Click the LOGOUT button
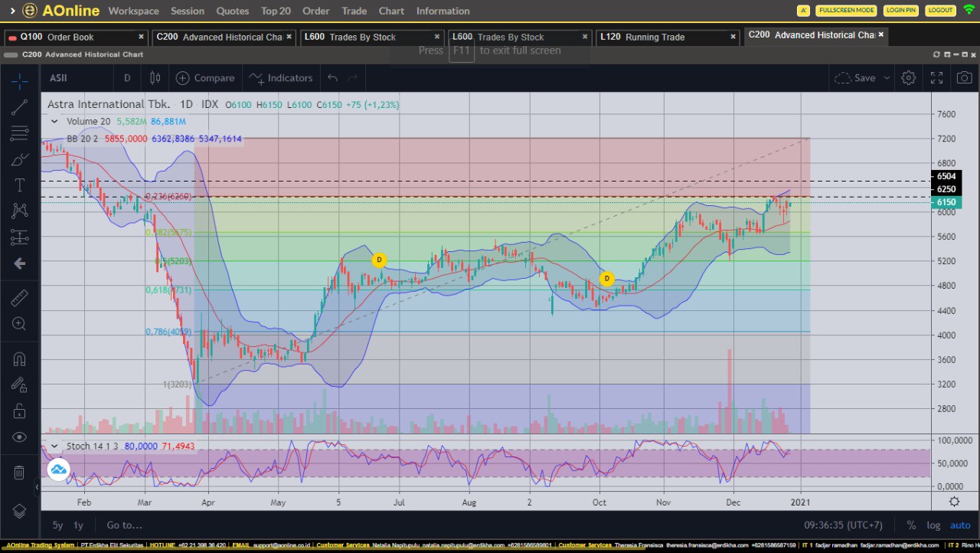Viewport: 980px width, 553px height. coord(939,11)
